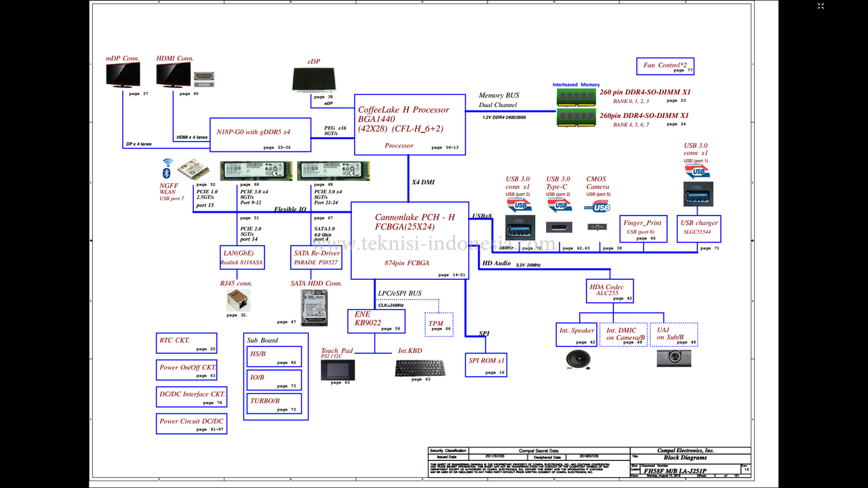Click the touch pad image

(337, 369)
